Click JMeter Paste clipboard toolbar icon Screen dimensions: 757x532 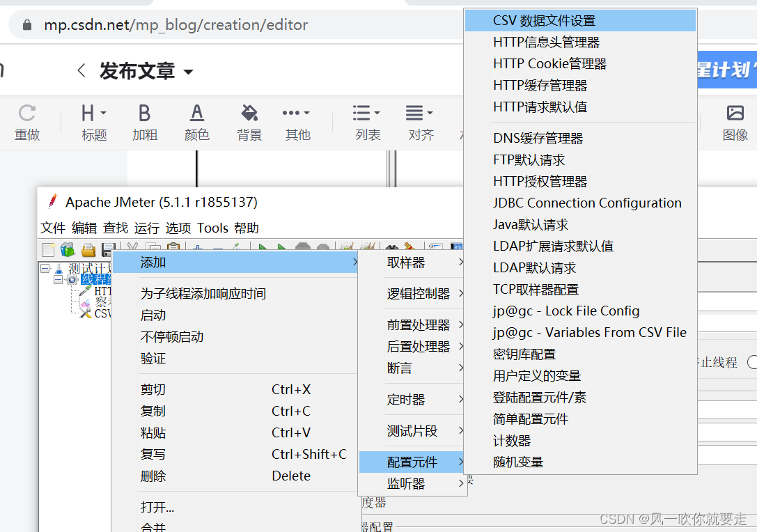pos(173,248)
